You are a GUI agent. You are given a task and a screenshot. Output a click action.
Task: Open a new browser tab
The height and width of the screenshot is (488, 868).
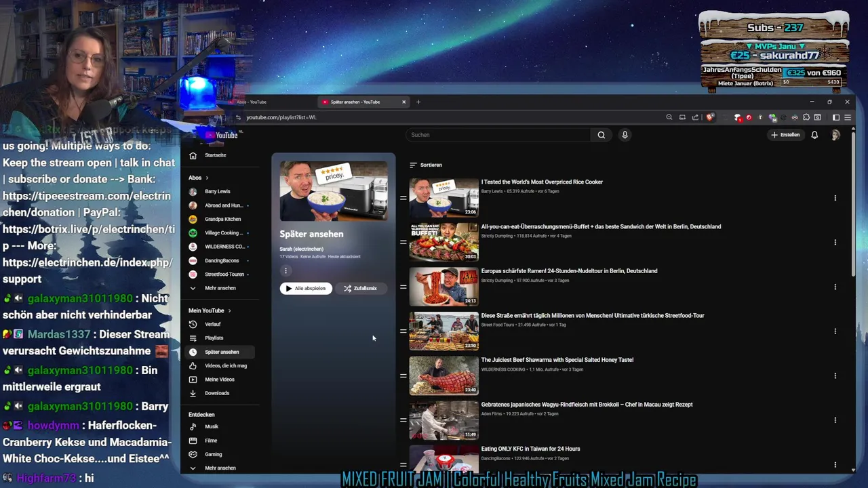point(418,102)
